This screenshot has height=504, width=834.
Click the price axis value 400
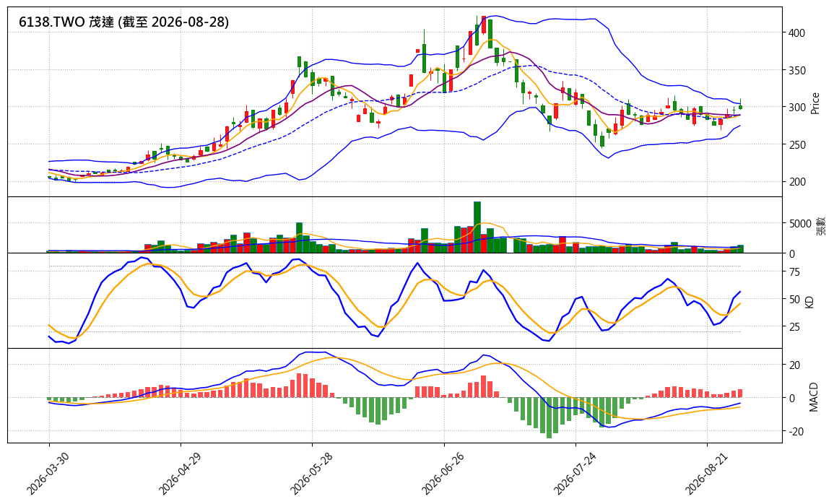tap(796, 33)
